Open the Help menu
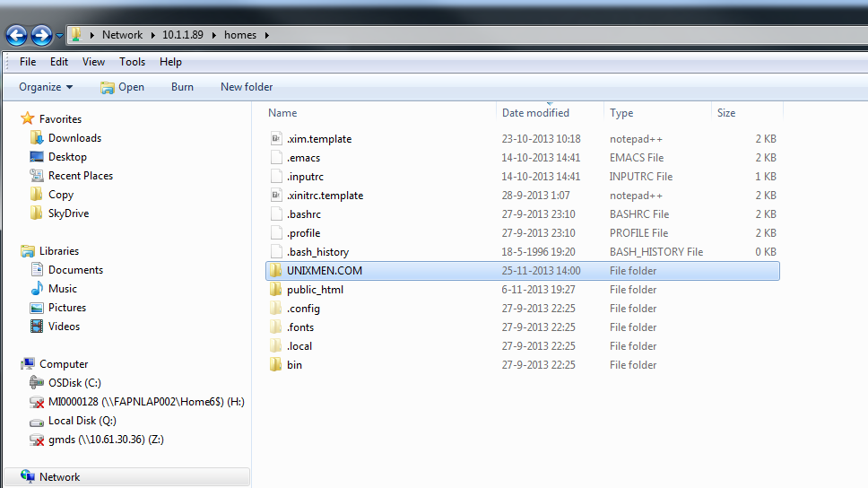 pyautogui.click(x=170, y=62)
